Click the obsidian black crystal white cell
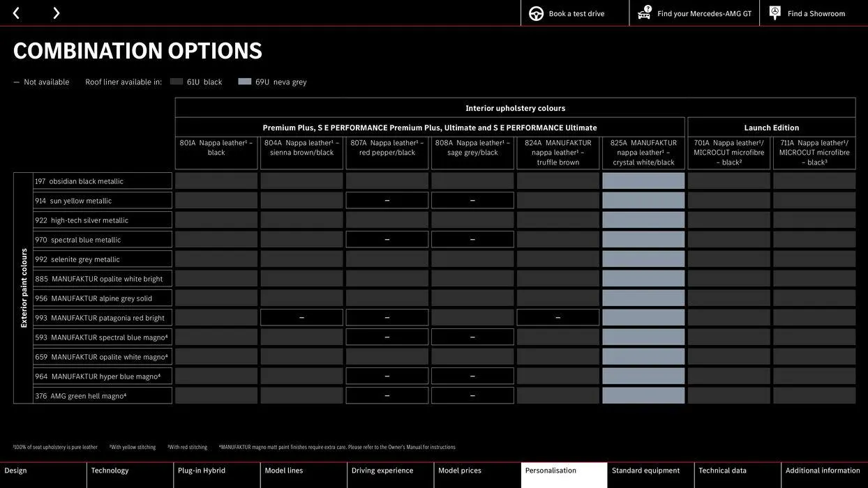 [x=643, y=181]
